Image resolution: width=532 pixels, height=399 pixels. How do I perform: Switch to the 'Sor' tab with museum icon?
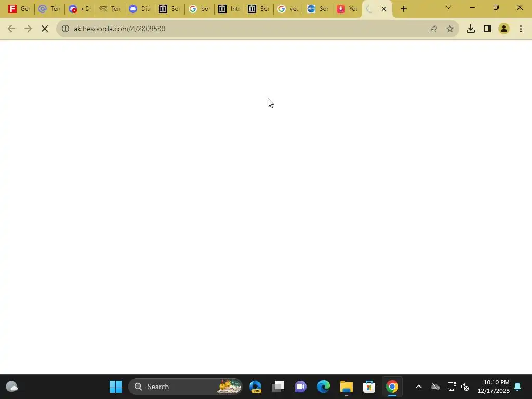point(169,9)
